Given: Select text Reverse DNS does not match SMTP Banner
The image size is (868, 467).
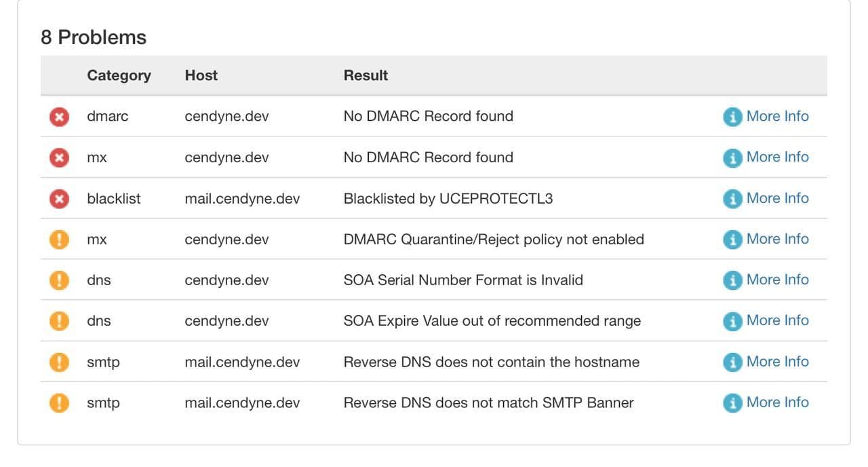Looking at the screenshot, I should tap(488, 403).
